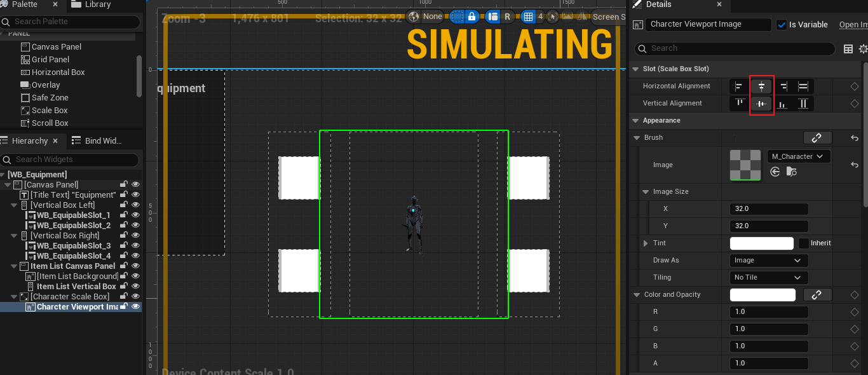
Task: Set vertical alignment to bottom
Action: [x=783, y=104]
